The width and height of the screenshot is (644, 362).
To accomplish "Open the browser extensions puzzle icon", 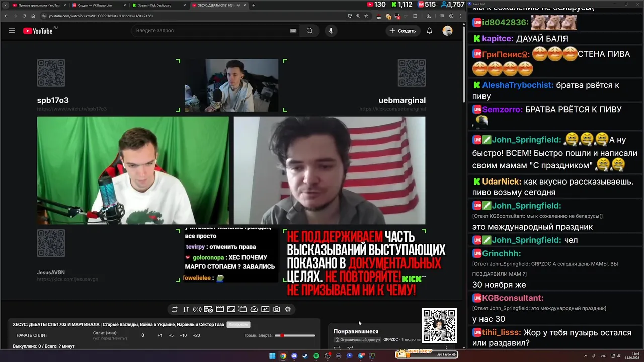I will (x=415, y=16).
